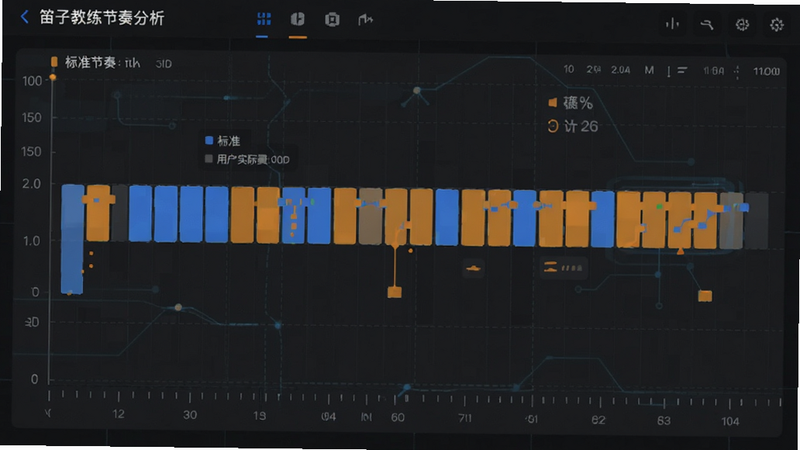Select the 2.0A range option

point(620,70)
